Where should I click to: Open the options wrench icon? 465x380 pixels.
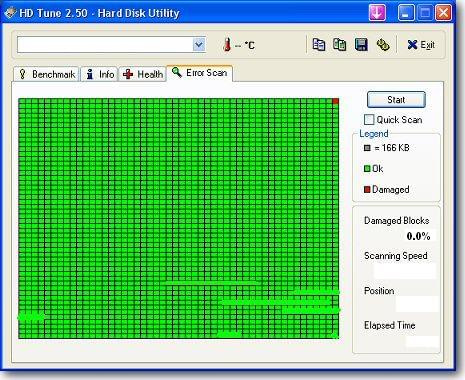(383, 45)
